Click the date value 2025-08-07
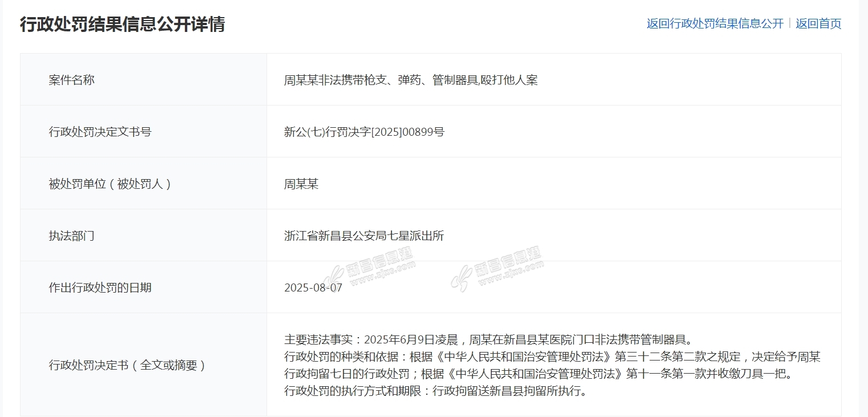Screen dimensions: 868x417 (x=313, y=288)
